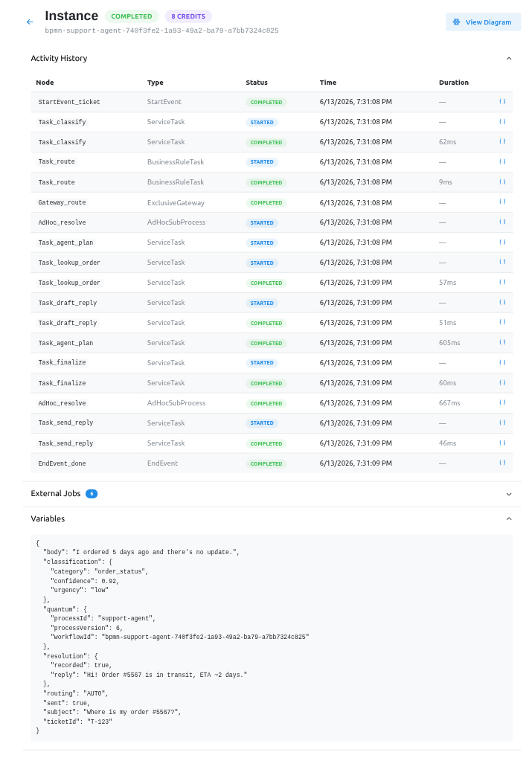The image size is (532, 758).
Task: Select the StartEvent_ticket node name
Action: [x=69, y=102]
